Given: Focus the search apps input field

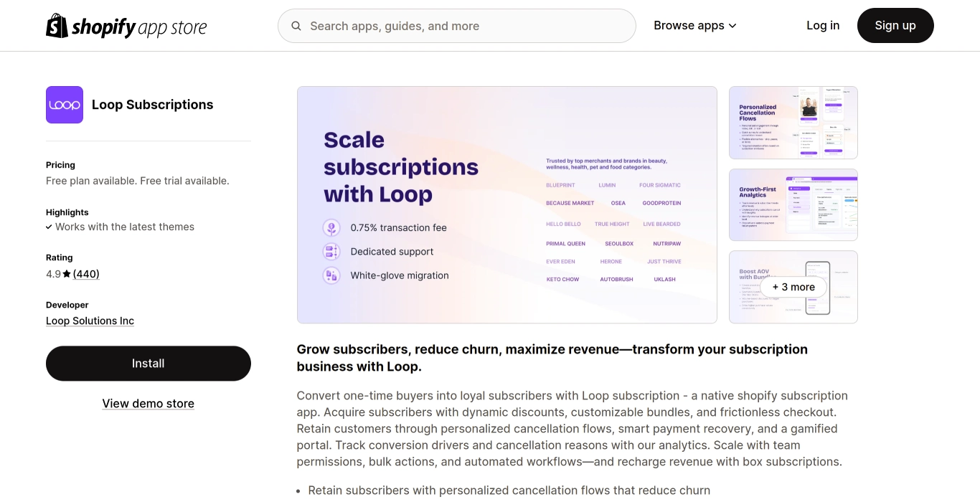Looking at the screenshot, I should coord(466,27).
